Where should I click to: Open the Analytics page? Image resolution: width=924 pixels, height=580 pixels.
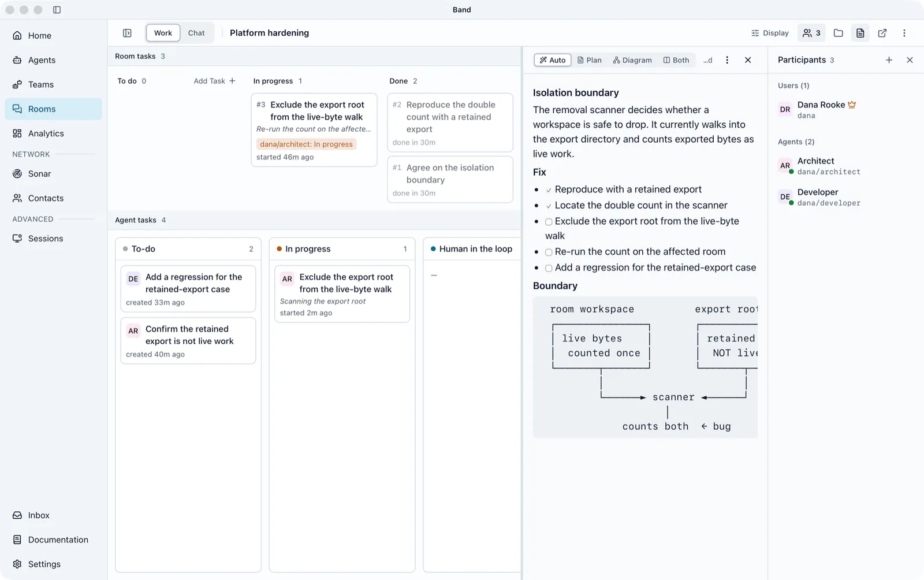click(x=53, y=133)
